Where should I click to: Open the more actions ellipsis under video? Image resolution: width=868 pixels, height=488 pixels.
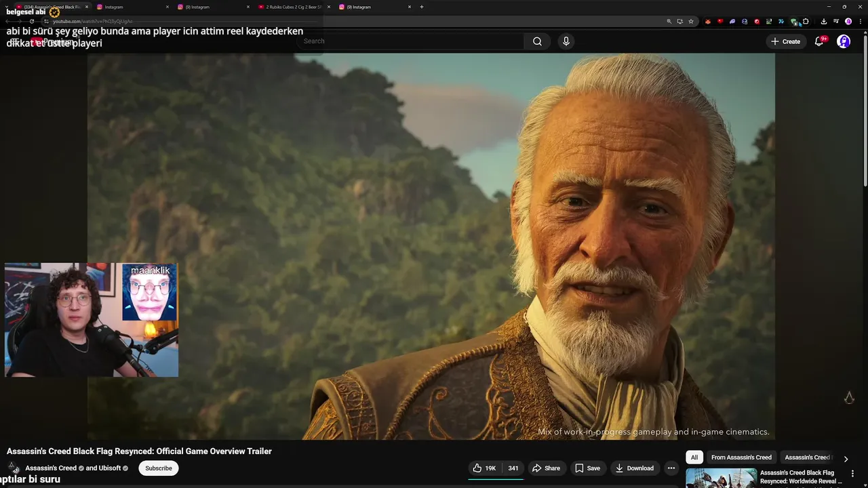tap(671, 468)
